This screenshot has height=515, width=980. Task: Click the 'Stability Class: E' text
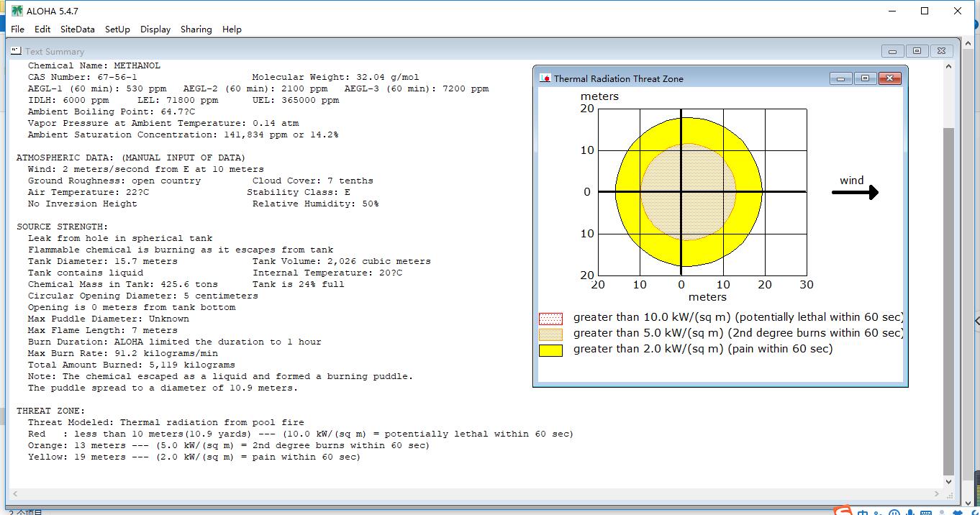pyautogui.click(x=299, y=192)
